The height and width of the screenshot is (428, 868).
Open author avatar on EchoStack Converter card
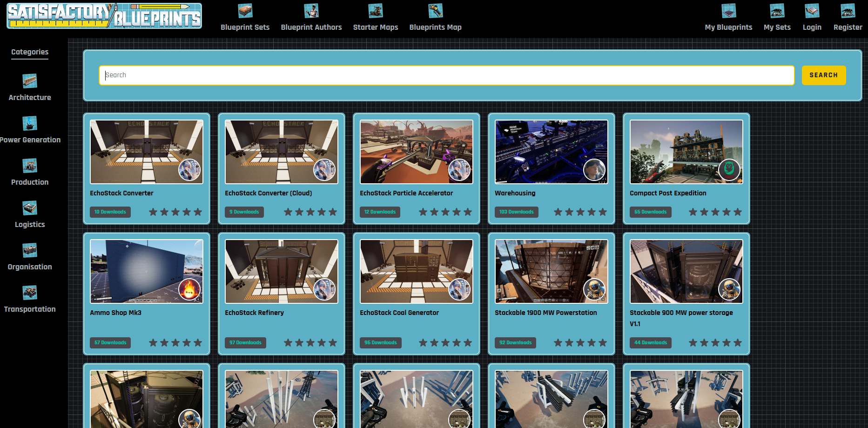tap(190, 170)
